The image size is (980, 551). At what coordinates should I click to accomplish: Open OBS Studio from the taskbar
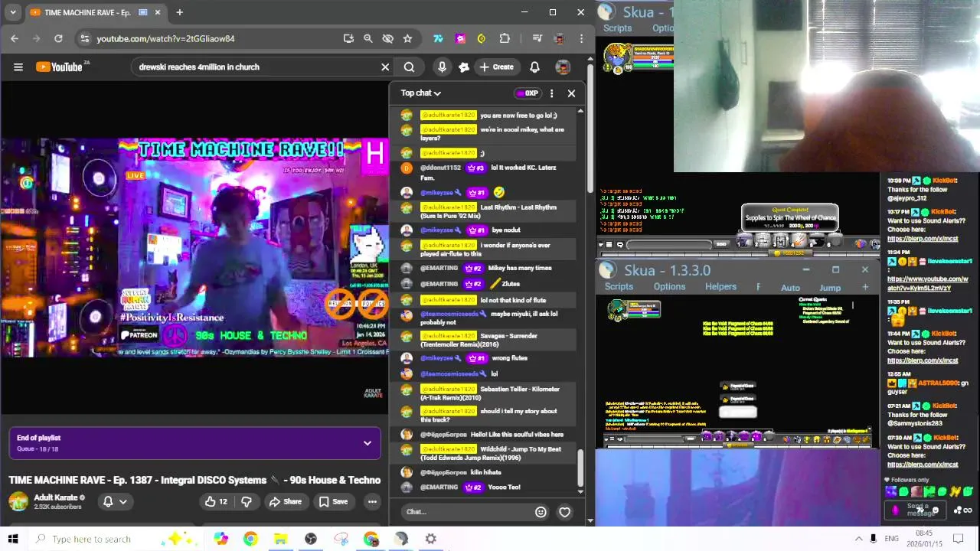(x=310, y=539)
